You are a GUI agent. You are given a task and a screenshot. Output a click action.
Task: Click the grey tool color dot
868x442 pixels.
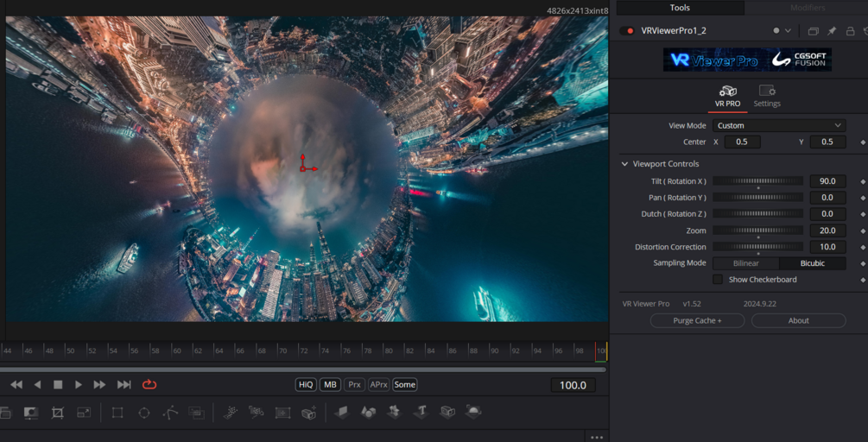click(776, 31)
